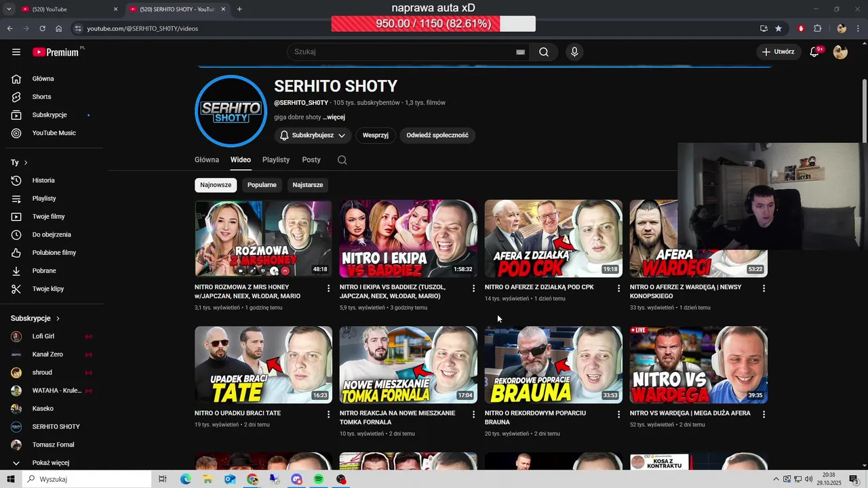Click the Wesprzyj button
Screen dimensions: 868x488
pyautogui.click(x=376, y=136)
